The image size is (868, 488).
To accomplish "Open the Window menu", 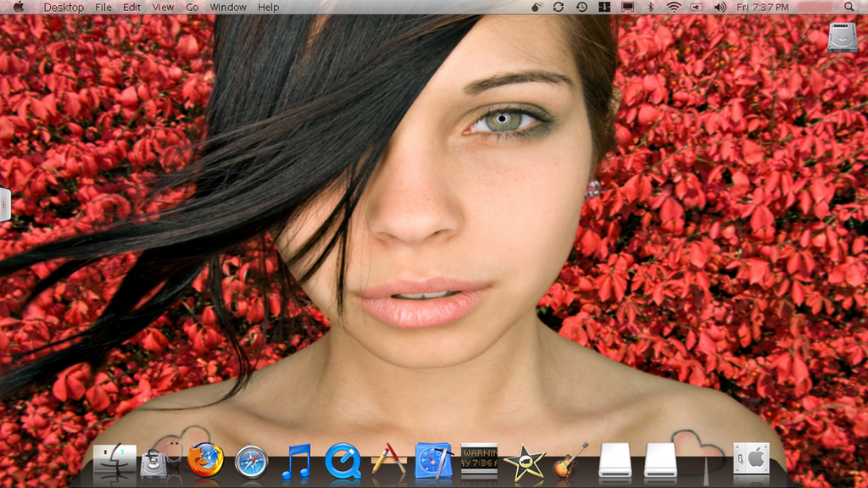I will pos(228,7).
